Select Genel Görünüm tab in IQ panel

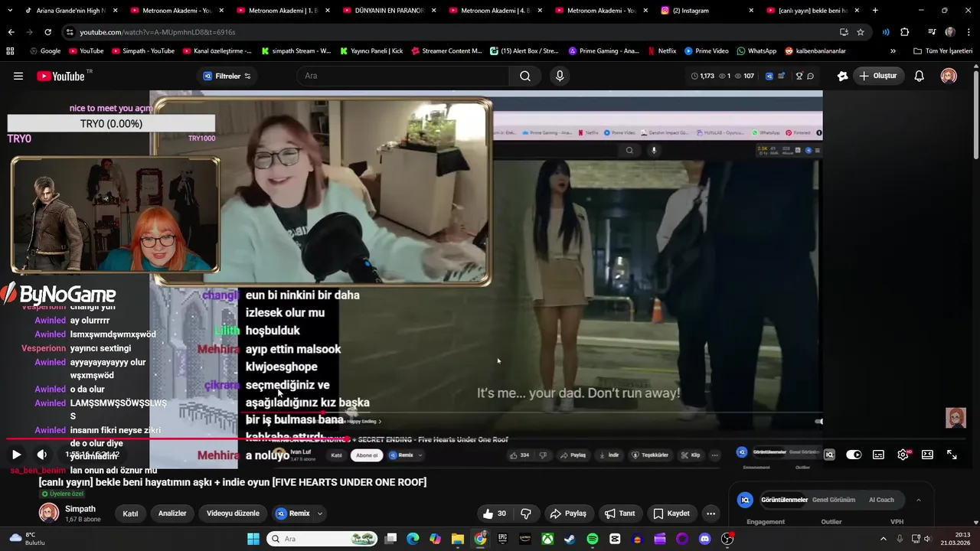point(833,500)
